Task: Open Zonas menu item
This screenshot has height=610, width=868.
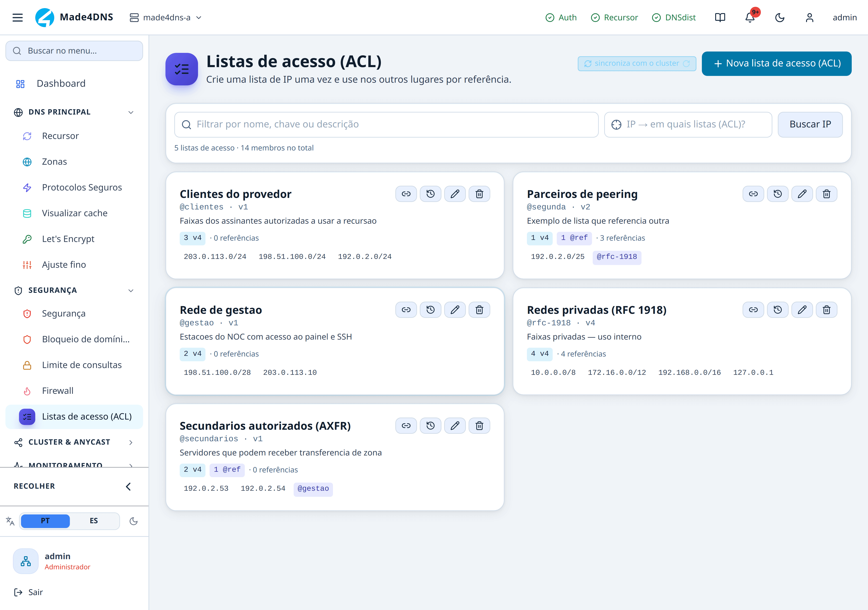Action: pyautogui.click(x=74, y=162)
